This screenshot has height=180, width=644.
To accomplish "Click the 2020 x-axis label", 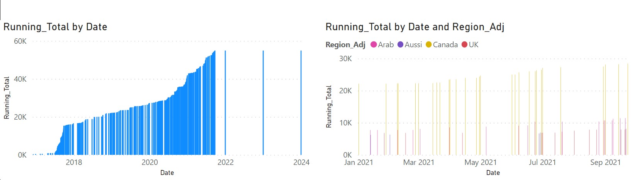I will [x=150, y=162].
